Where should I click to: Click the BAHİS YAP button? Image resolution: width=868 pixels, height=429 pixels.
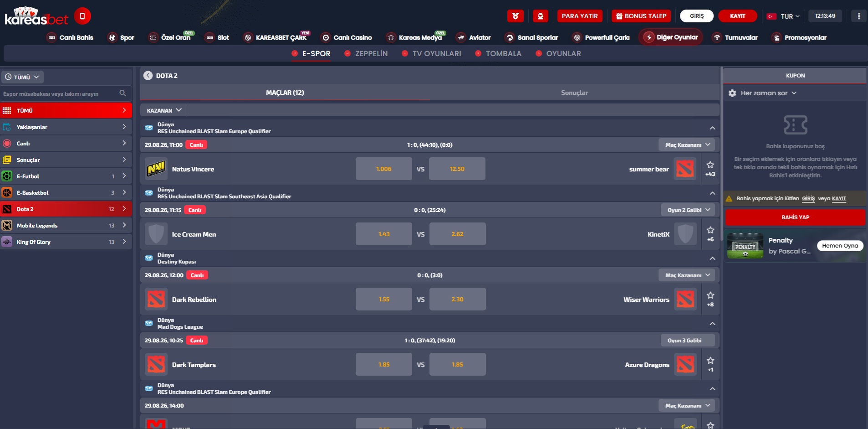(795, 217)
